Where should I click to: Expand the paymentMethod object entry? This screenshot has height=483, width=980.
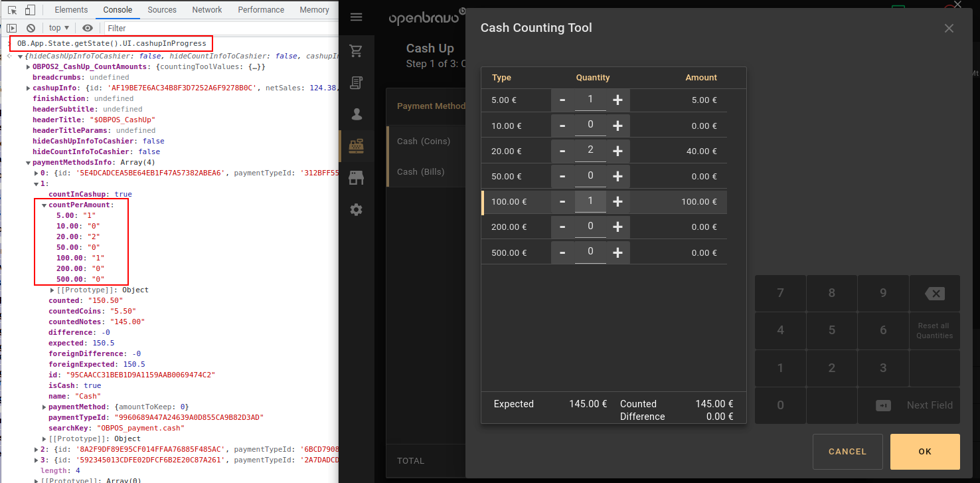(44, 407)
